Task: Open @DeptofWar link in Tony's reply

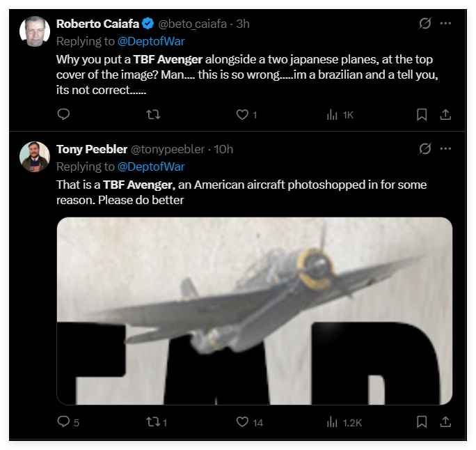Action: [151, 166]
